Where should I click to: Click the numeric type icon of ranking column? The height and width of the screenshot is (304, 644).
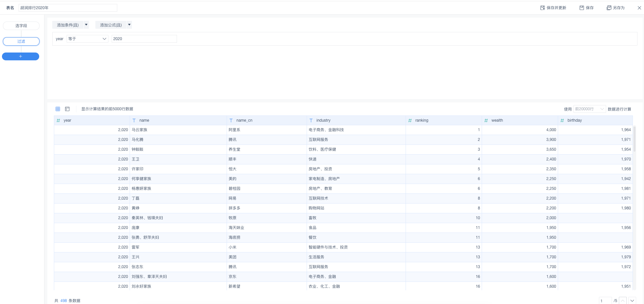pyautogui.click(x=410, y=120)
